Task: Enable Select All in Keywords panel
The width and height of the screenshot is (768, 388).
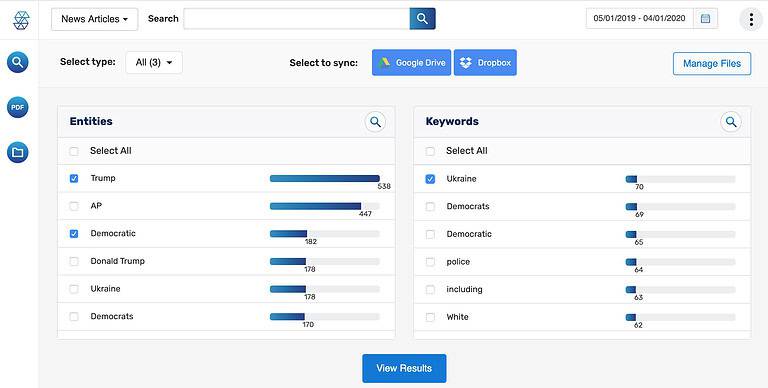Action: pos(430,151)
